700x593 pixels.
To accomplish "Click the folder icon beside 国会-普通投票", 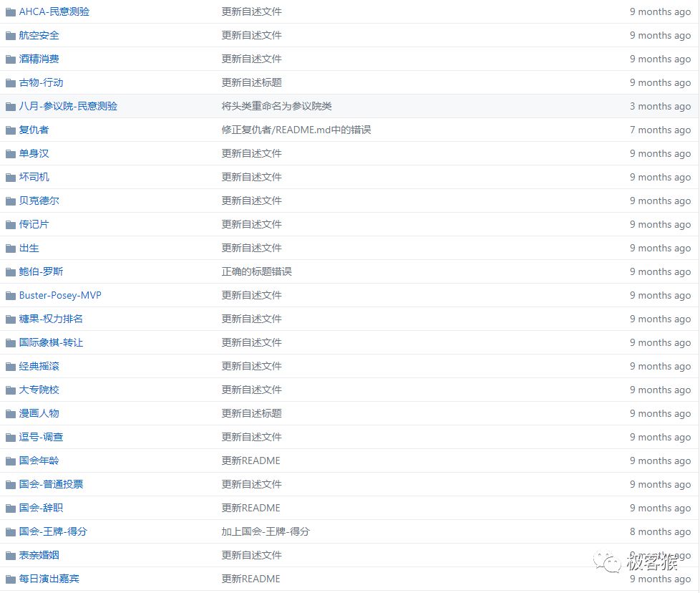I will (11, 485).
